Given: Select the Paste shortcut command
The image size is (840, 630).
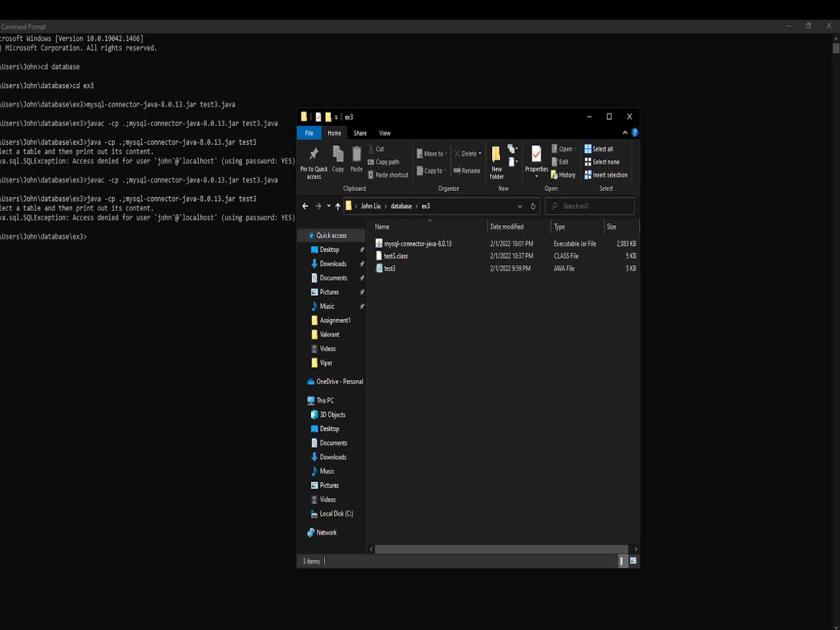Looking at the screenshot, I should (388, 175).
